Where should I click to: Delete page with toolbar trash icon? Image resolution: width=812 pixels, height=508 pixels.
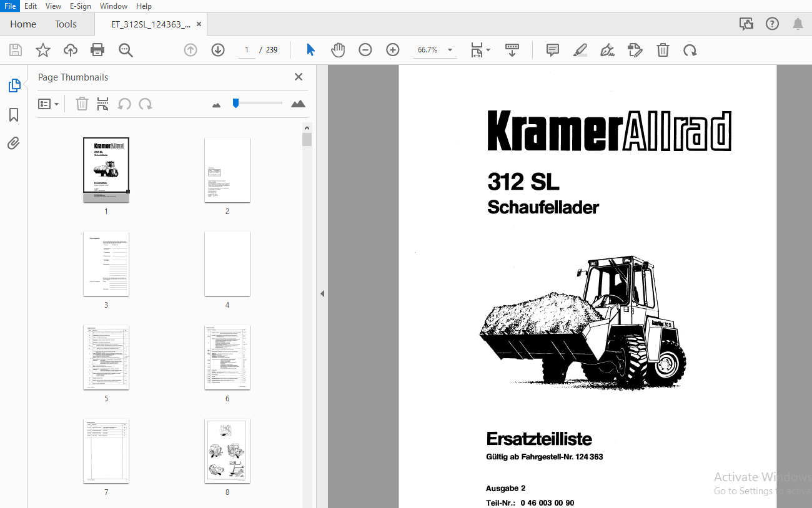[x=663, y=50]
